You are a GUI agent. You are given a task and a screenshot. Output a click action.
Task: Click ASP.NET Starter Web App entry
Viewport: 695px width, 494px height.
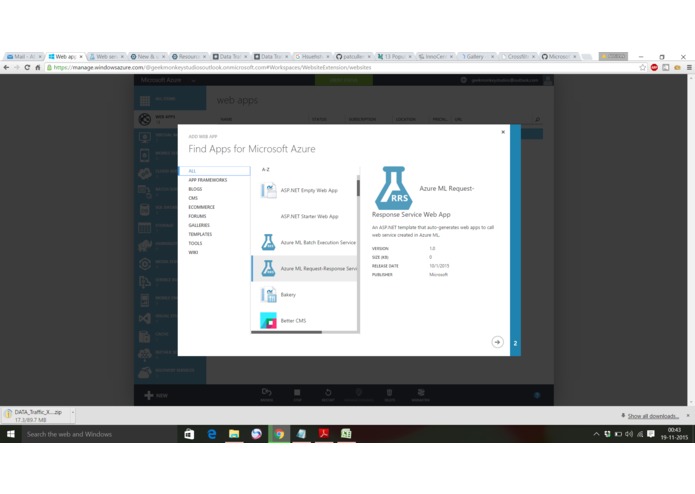304,217
